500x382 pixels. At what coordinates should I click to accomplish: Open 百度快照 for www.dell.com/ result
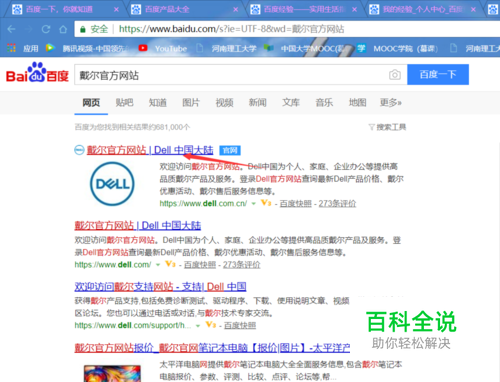(200, 265)
